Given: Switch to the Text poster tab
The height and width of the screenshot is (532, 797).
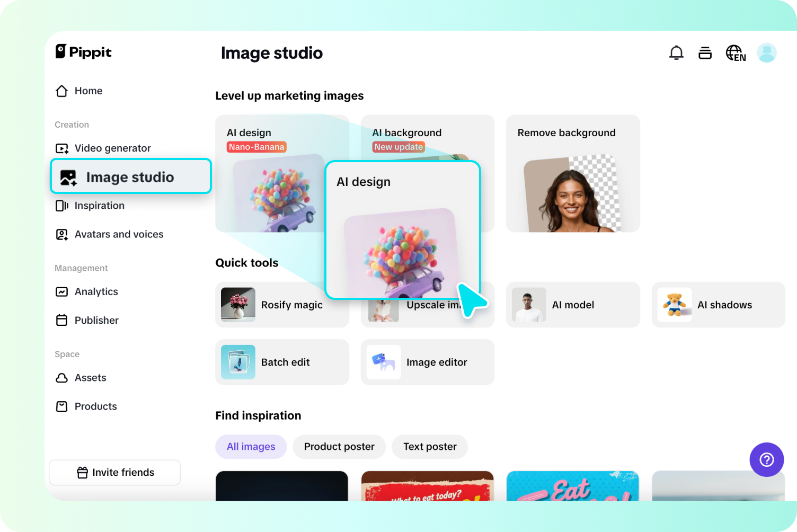Looking at the screenshot, I should (x=429, y=447).
